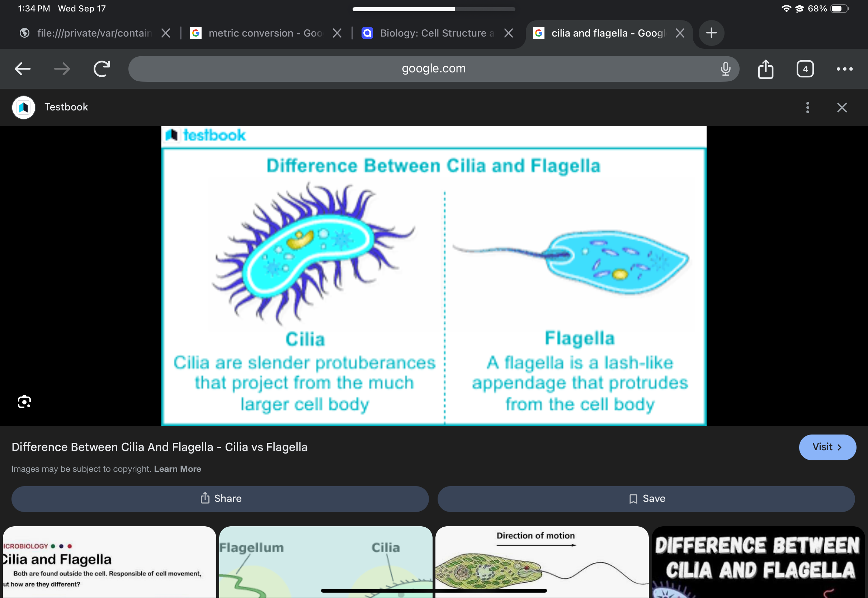Open image viewer vertical dots options

coord(807,108)
